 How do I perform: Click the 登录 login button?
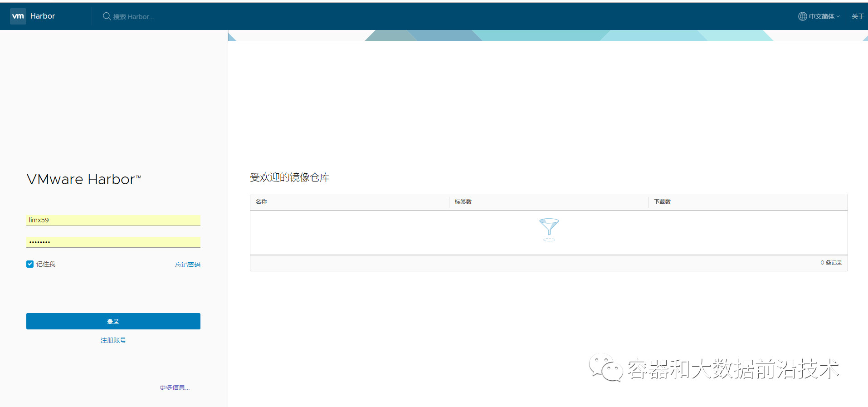click(x=113, y=321)
